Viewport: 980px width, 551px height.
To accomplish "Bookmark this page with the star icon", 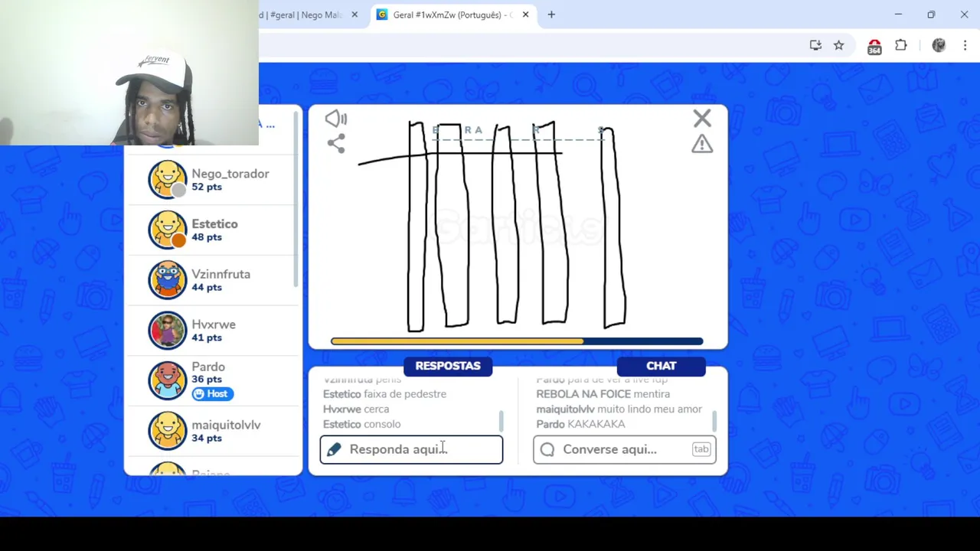I will click(839, 45).
